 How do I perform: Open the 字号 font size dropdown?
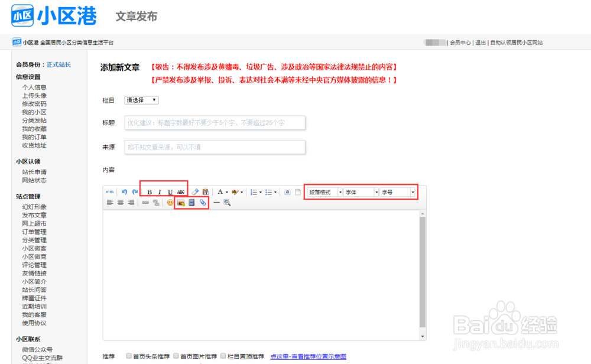click(398, 191)
